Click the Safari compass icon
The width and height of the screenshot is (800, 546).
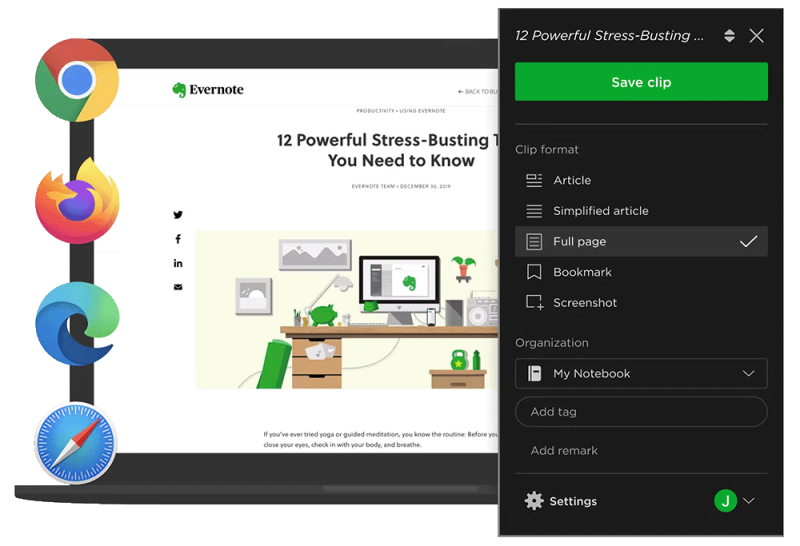[76, 443]
